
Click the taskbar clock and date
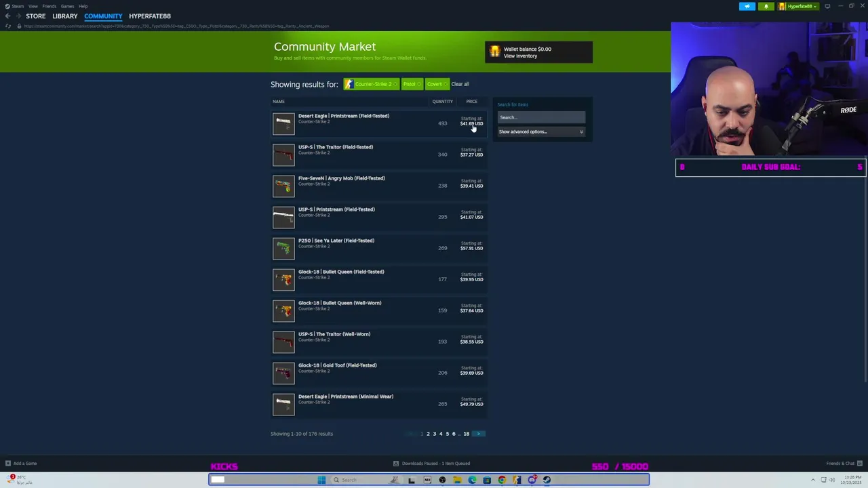point(852,480)
